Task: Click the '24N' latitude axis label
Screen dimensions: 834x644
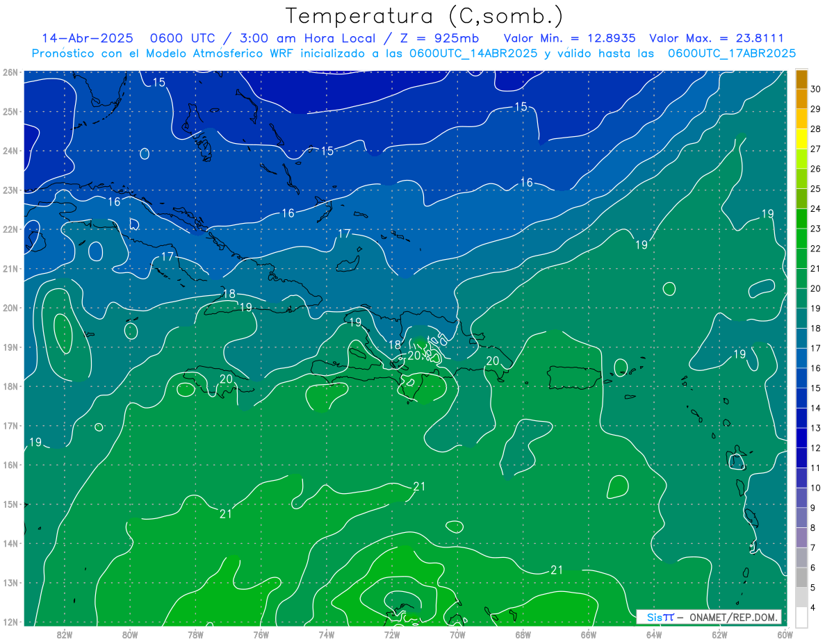Action: tap(10, 151)
